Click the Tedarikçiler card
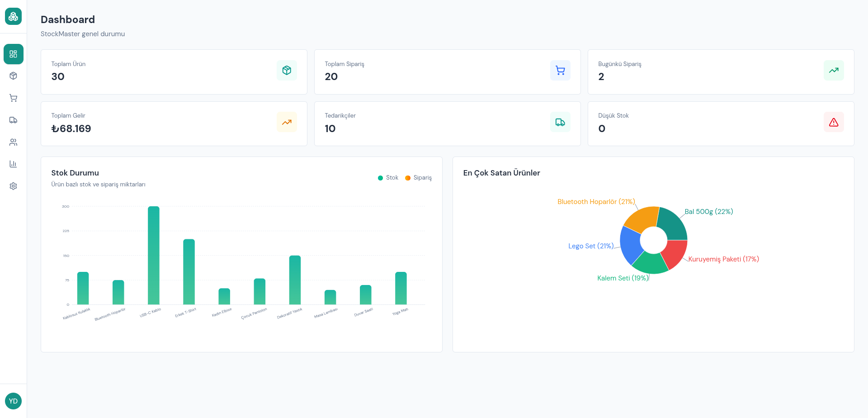 click(447, 123)
